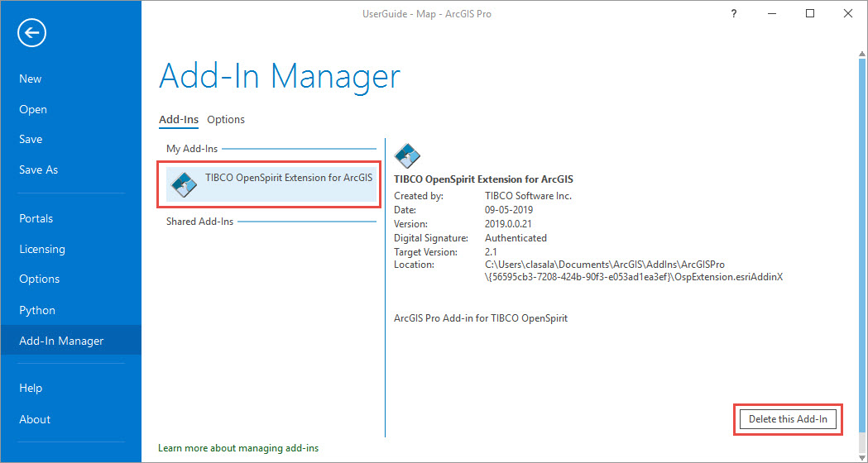Screen dimensions: 868x463
Task: Click the Add-In Manager page title
Action: pyautogui.click(x=280, y=76)
